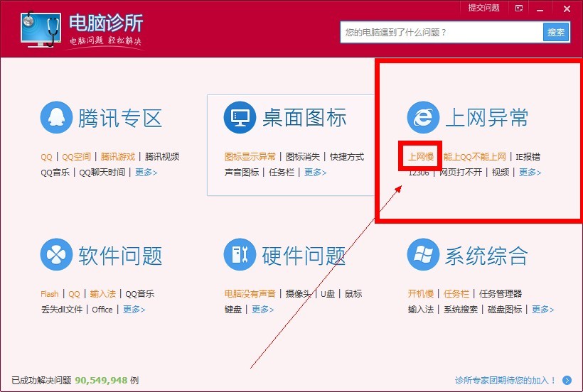Select the 声音图标 link
Screen dimensions: 583x392
242,173
